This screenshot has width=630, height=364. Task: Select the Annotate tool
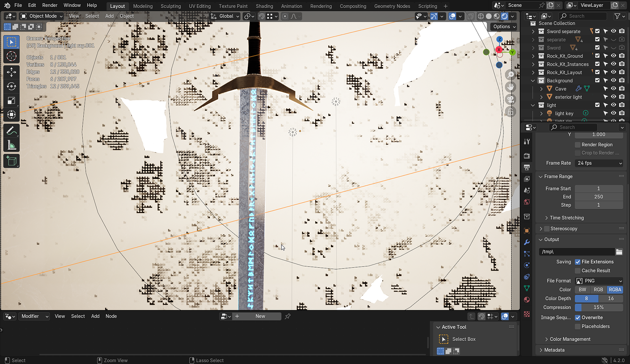click(11, 131)
